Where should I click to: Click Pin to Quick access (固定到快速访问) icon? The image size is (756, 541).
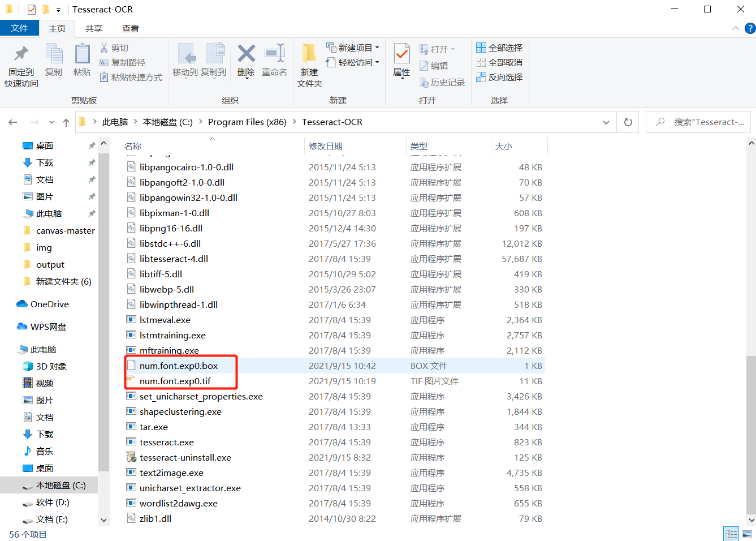pos(21,54)
